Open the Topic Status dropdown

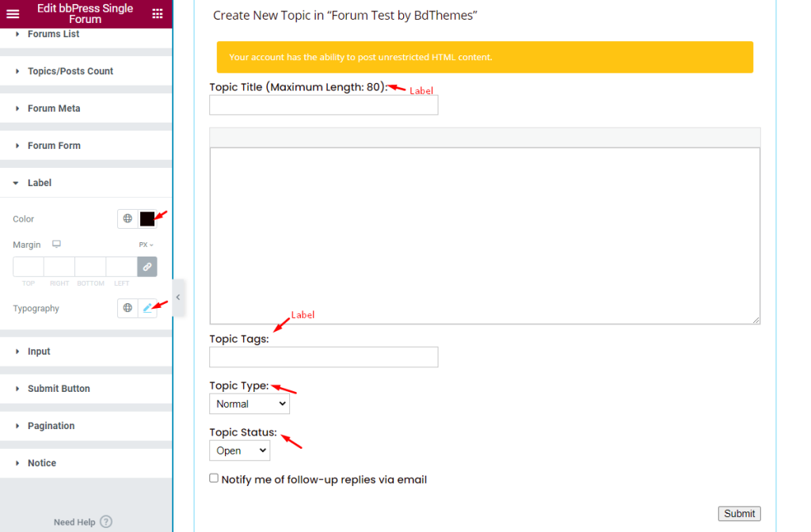(239, 450)
